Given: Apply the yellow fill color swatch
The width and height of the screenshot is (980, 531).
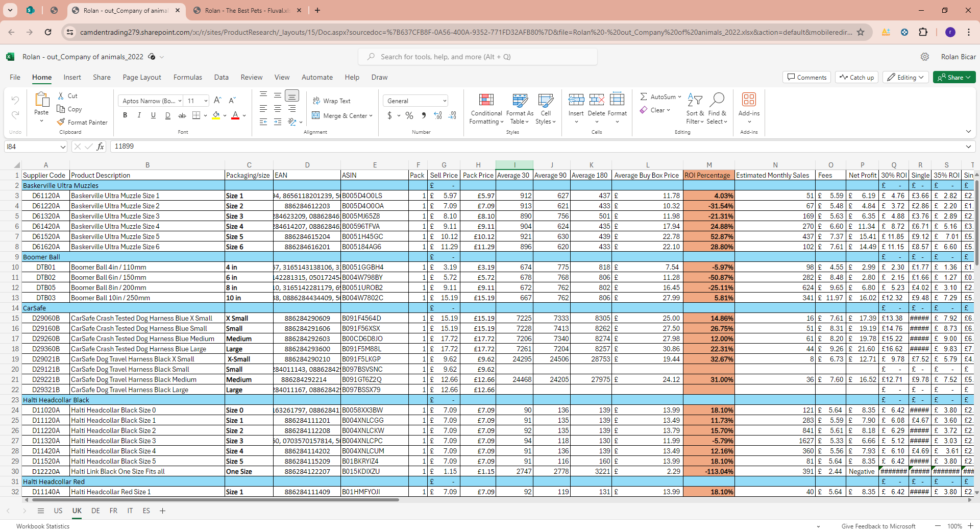Looking at the screenshot, I should 216,116.
